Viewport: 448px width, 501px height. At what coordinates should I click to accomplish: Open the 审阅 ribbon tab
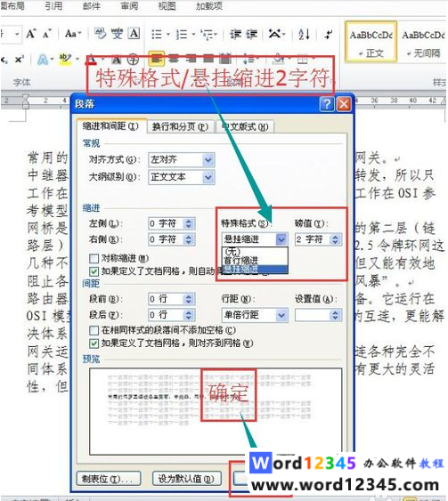[x=129, y=5]
